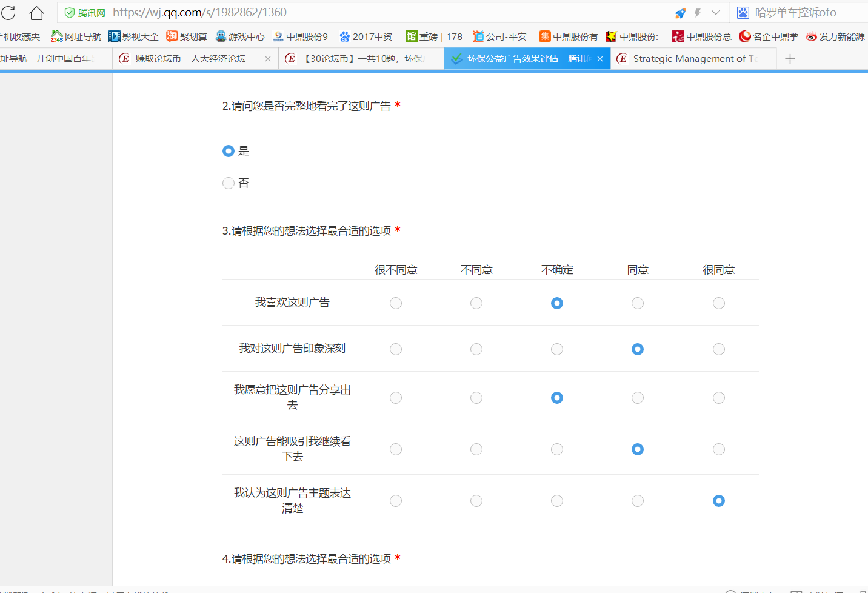Open the 聚划算 bookmark
The height and width of the screenshot is (593, 868).
(x=187, y=36)
